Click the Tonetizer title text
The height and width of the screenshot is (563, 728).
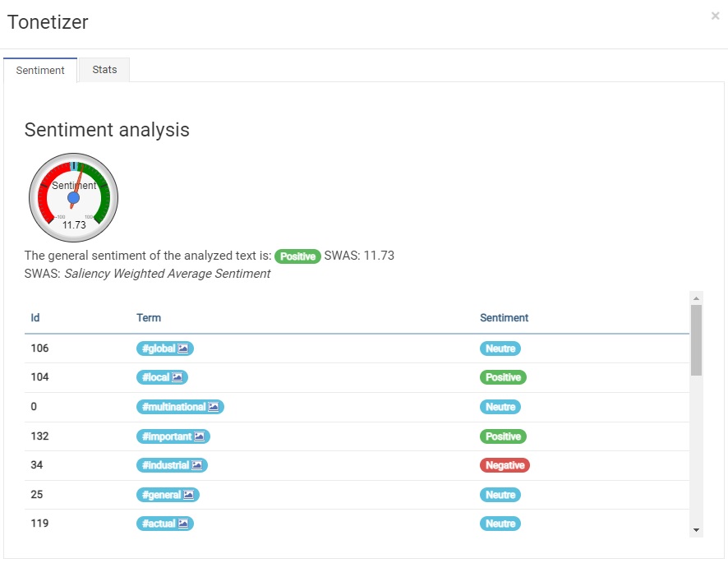[x=48, y=22]
